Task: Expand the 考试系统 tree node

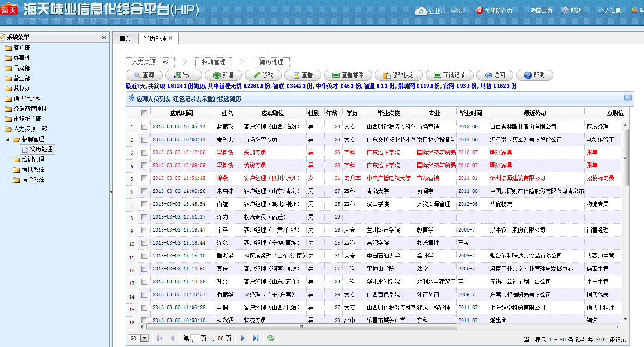Action: pos(7,170)
